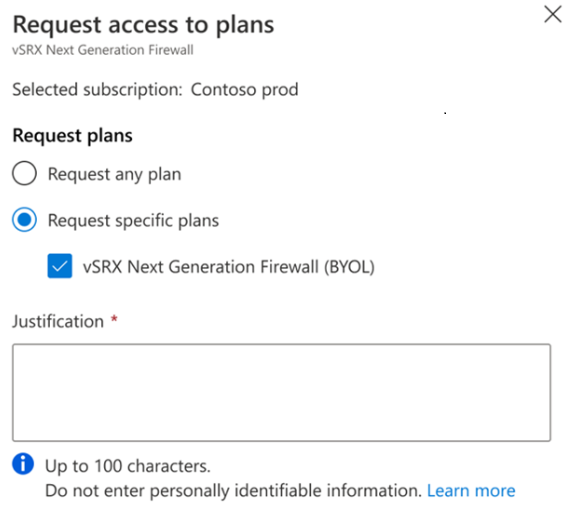Toggle the vSRX Next Generation Firewall (BYOL) checkbox
The width and height of the screenshot is (570, 516).
point(60,266)
